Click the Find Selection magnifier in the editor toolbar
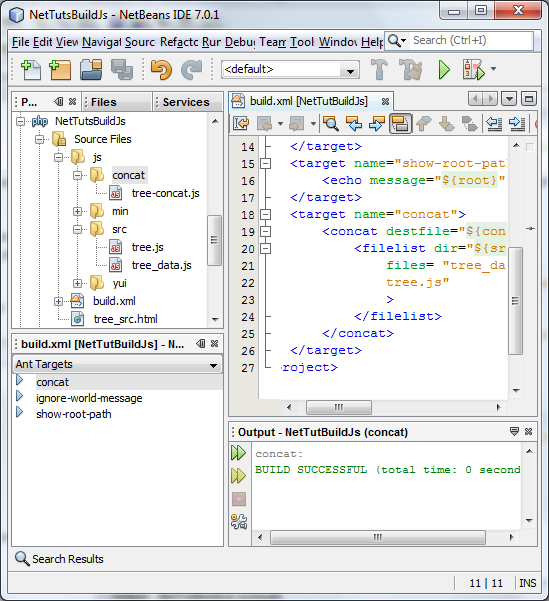Viewport: 549px width, 601px height. [330, 123]
